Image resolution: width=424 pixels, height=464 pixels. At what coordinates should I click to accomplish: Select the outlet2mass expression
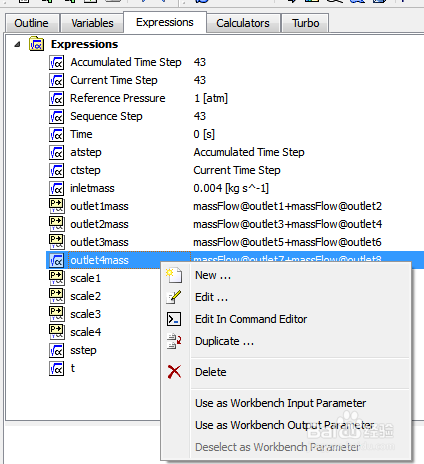[x=99, y=224]
